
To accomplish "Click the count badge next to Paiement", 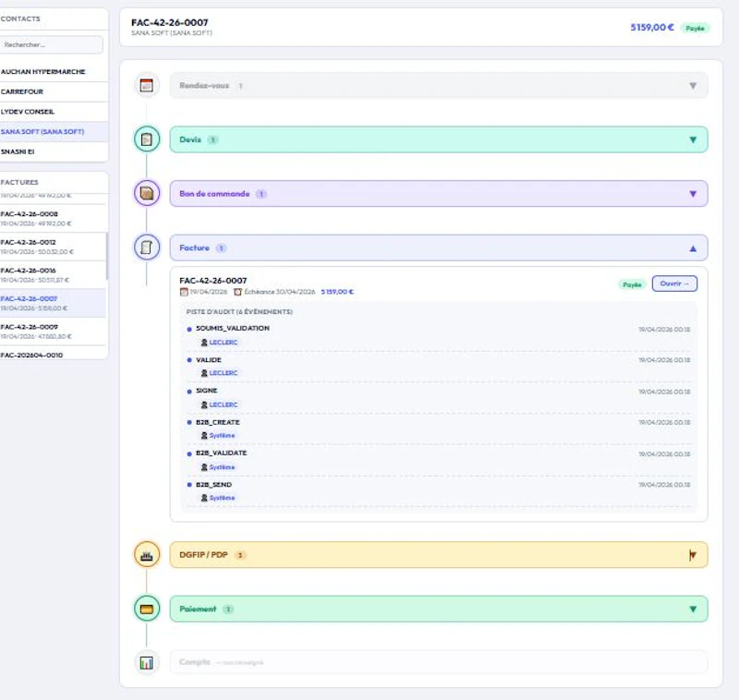I will point(228,609).
